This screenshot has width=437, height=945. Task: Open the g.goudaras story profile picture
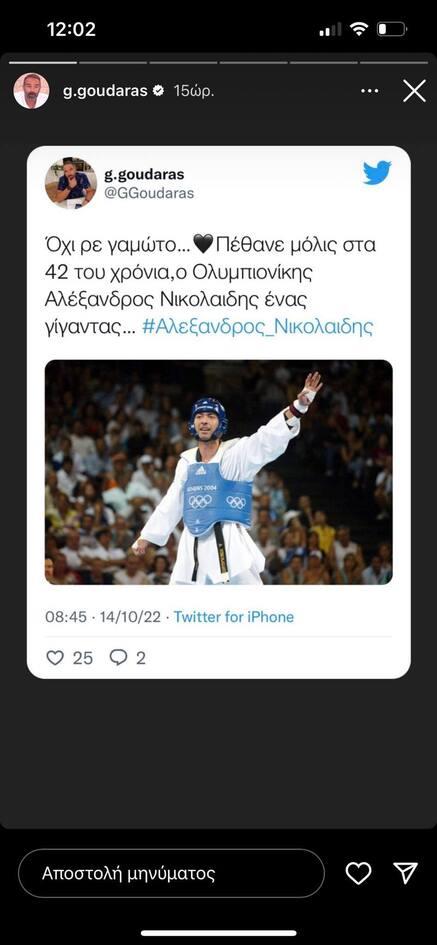pyautogui.click(x=31, y=91)
